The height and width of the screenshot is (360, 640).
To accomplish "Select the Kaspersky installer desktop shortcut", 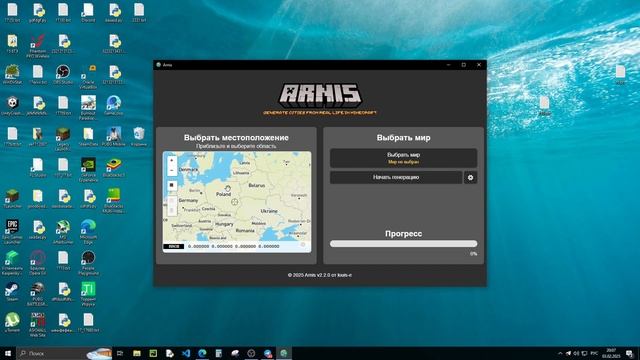I will coord(12,263).
